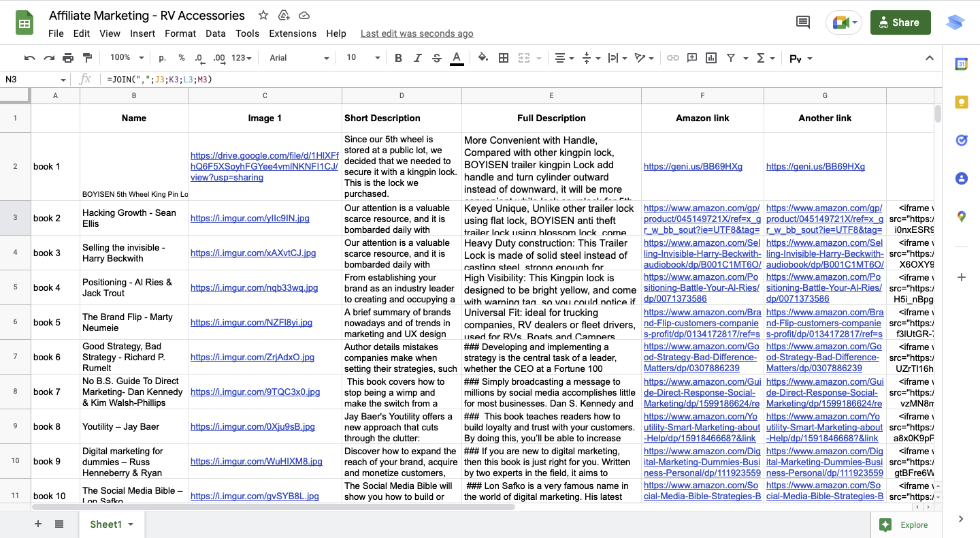The width and height of the screenshot is (980, 538).
Task: Create a filter with the funnel icon
Action: pos(731,58)
